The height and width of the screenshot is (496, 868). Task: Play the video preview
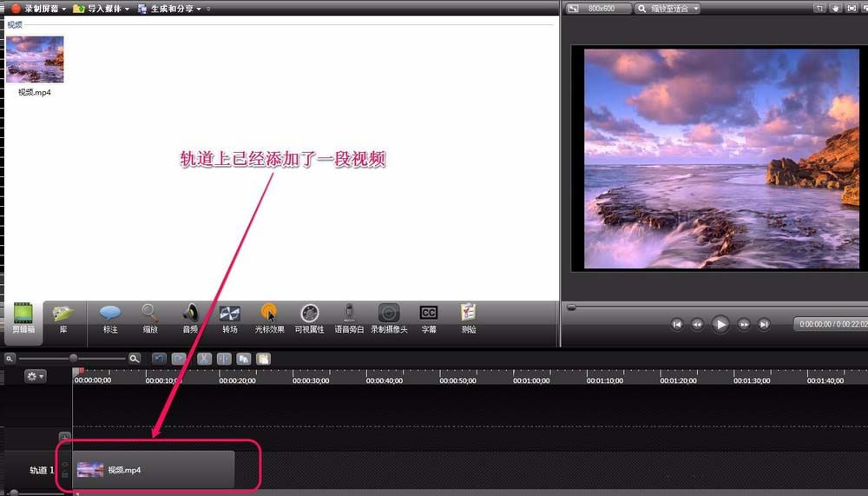[720, 324]
